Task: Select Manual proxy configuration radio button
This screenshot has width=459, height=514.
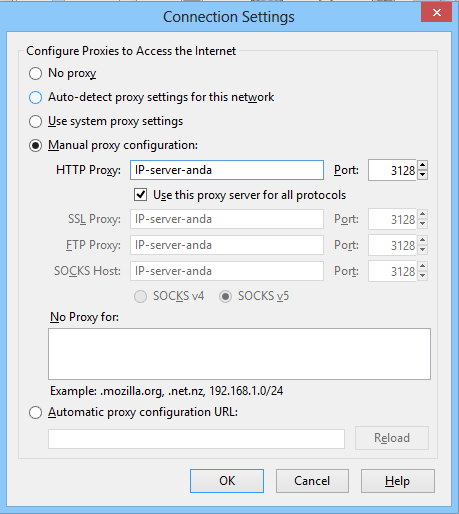Action: point(35,145)
